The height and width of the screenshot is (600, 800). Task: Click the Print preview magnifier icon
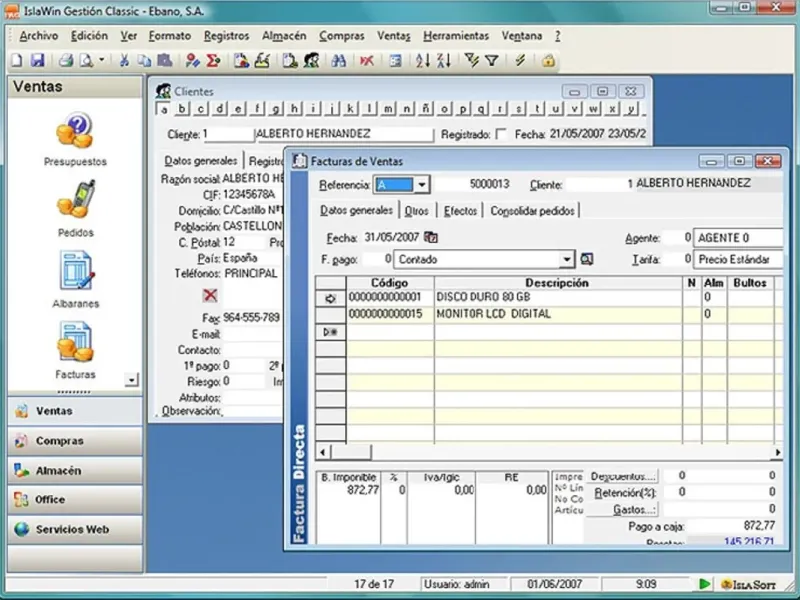coord(86,61)
